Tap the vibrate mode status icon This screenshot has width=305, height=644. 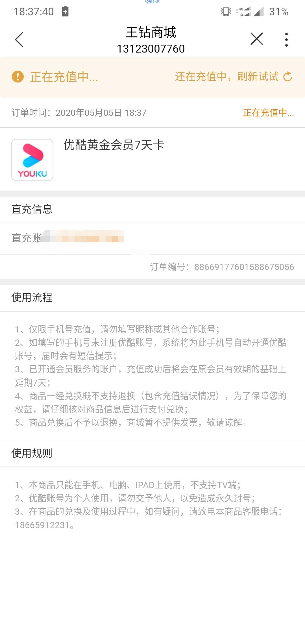pyautogui.click(x=226, y=12)
